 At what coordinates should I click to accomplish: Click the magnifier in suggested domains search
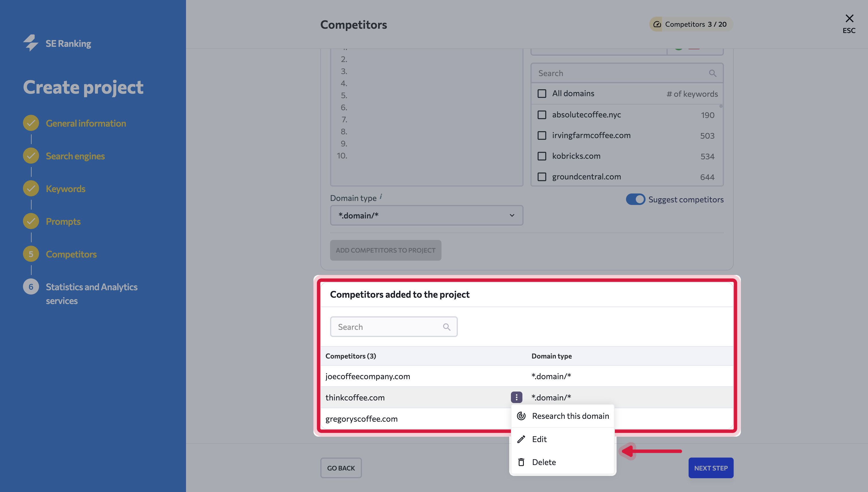tap(713, 73)
